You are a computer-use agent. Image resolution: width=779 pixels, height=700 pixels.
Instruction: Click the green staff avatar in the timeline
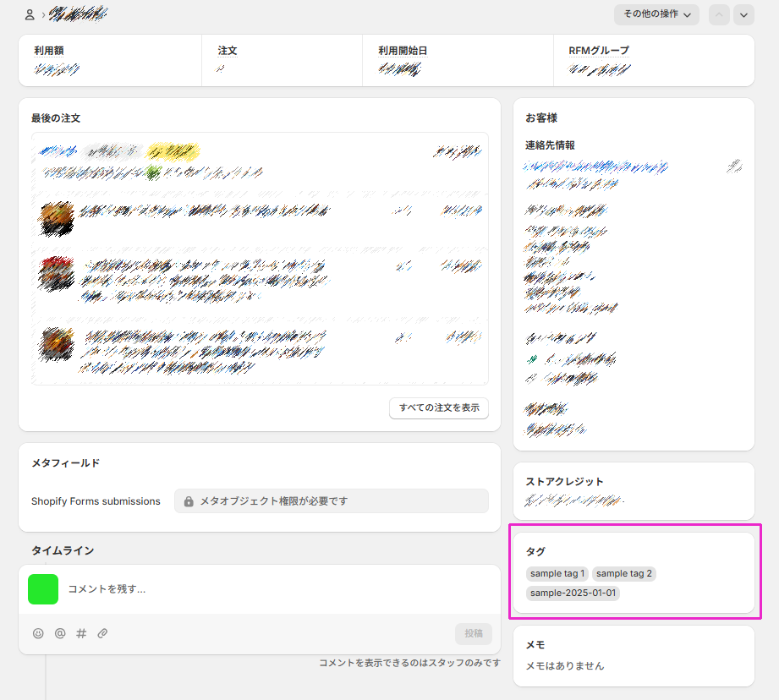coord(43,589)
